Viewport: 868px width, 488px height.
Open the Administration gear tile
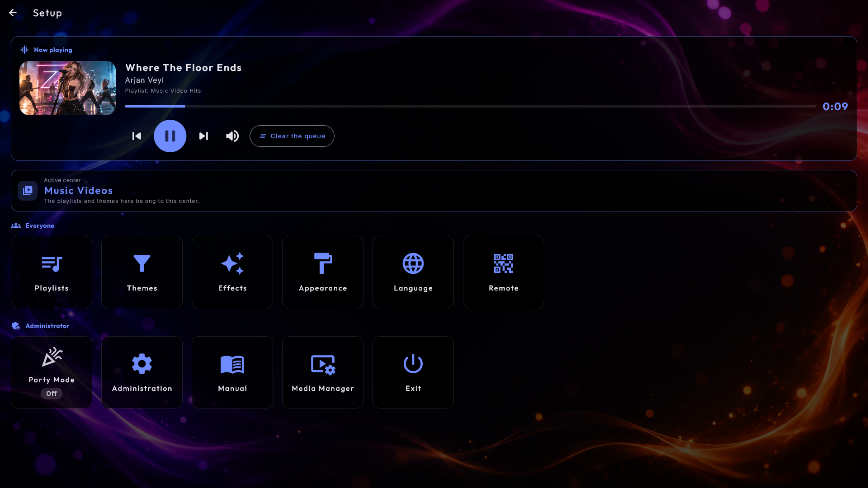(x=142, y=372)
